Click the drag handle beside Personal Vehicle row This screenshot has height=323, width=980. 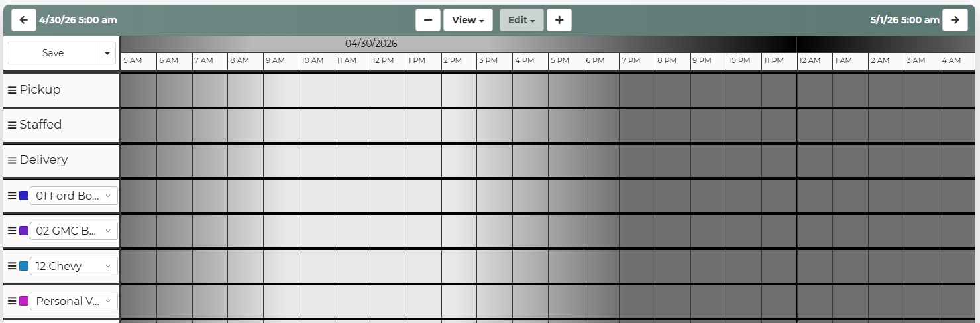(x=12, y=301)
